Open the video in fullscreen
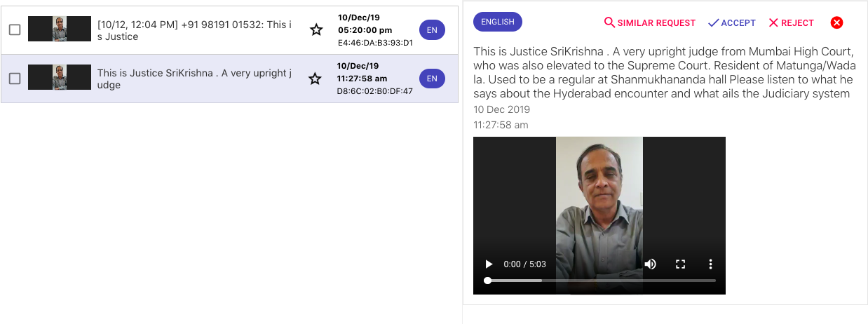Image resolution: width=868 pixels, height=324 pixels. 680,264
